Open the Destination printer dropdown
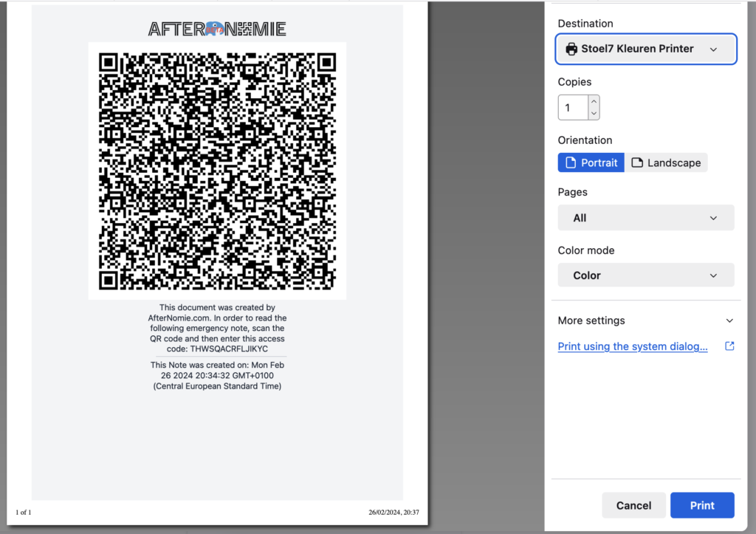 [x=645, y=49]
